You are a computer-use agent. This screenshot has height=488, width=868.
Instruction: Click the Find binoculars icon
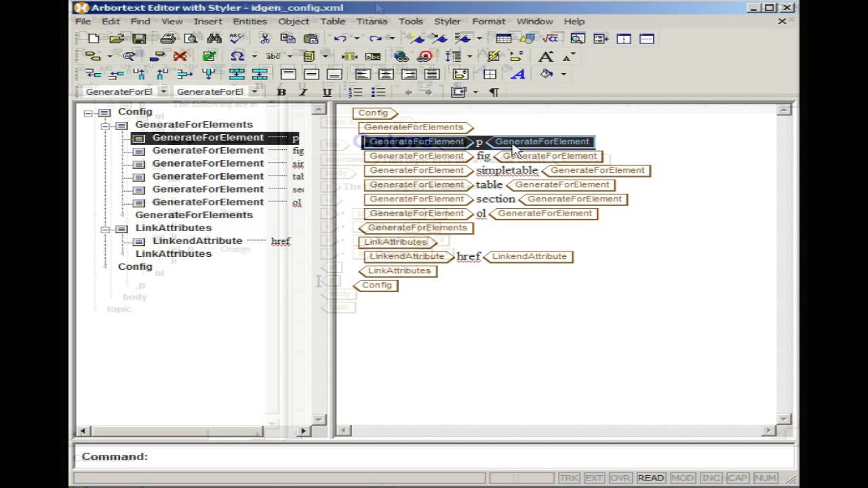click(x=214, y=39)
